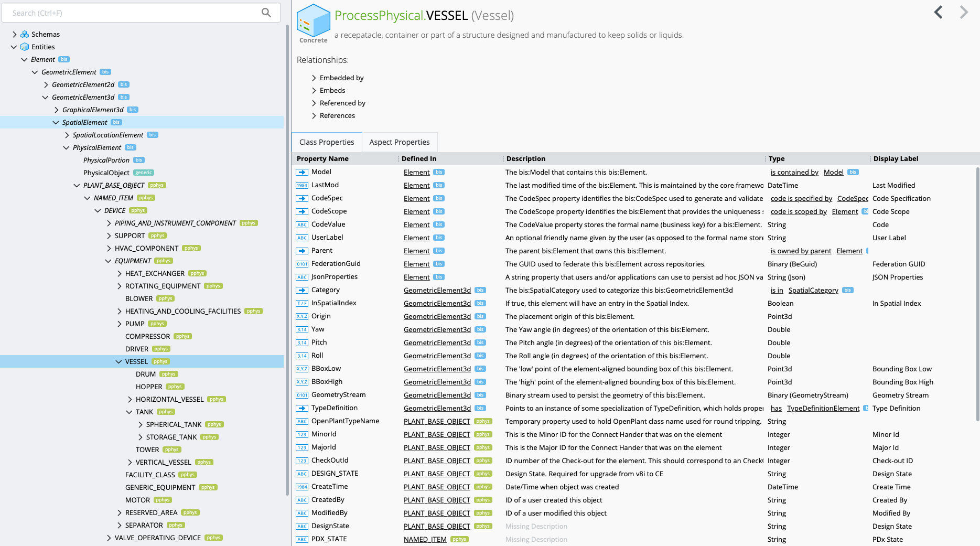
Task: Open the TypeDefinitionElement type link
Action: point(823,408)
